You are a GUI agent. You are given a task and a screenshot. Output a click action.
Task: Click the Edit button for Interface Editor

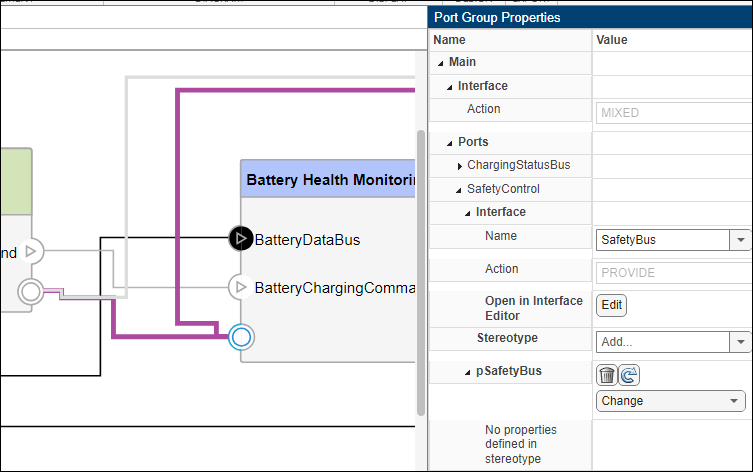[x=612, y=305]
